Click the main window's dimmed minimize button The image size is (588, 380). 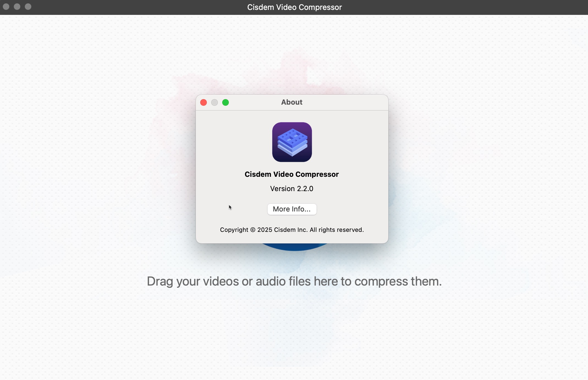pos(17,7)
